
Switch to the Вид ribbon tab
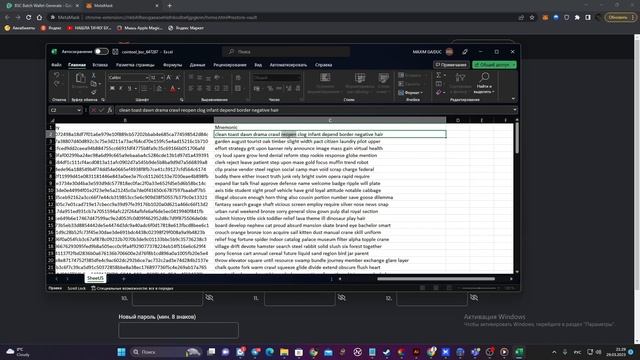coord(258,65)
